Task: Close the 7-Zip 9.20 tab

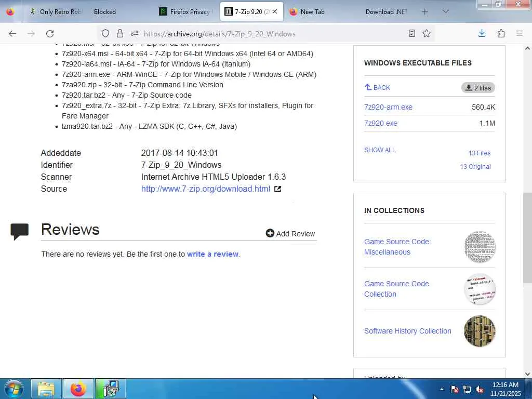Action: click(x=275, y=11)
